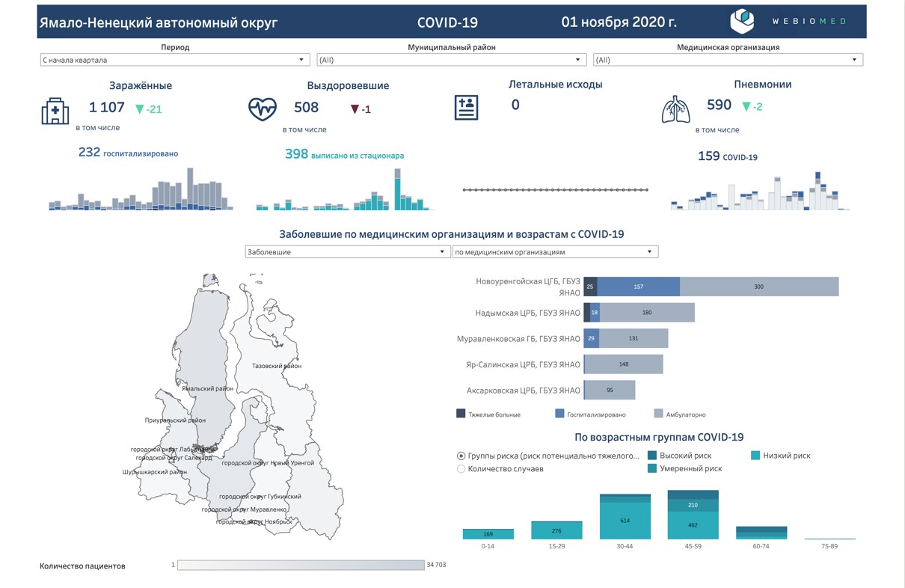Screen dimensions: 905x588
Task: Click the 180 bar for Надымская ЦРБ
Action: (x=647, y=313)
